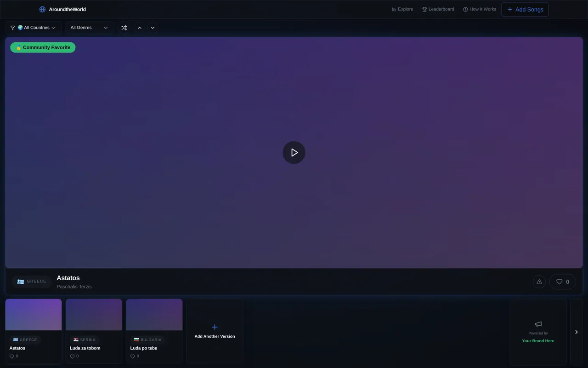Play the Astatos video

pyautogui.click(x=294, y=152)
